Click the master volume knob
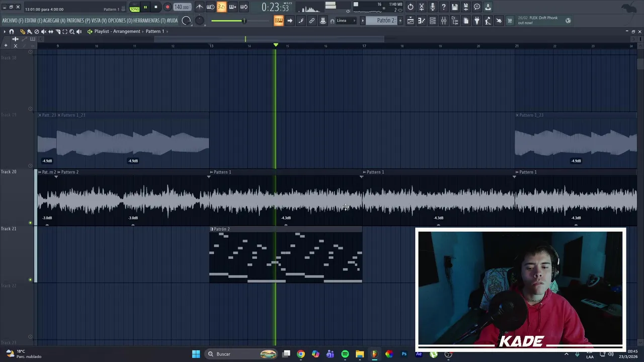Viewport: 644px width, 362px height. (x=186, y=21)
